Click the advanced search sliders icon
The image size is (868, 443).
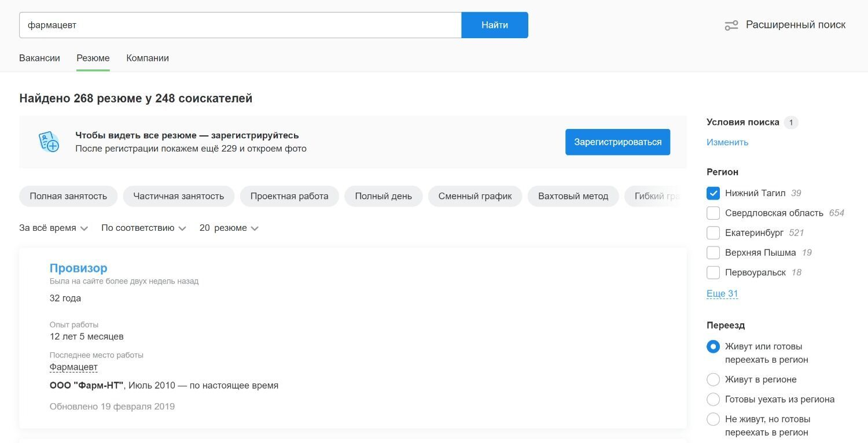tap(731, 25)
